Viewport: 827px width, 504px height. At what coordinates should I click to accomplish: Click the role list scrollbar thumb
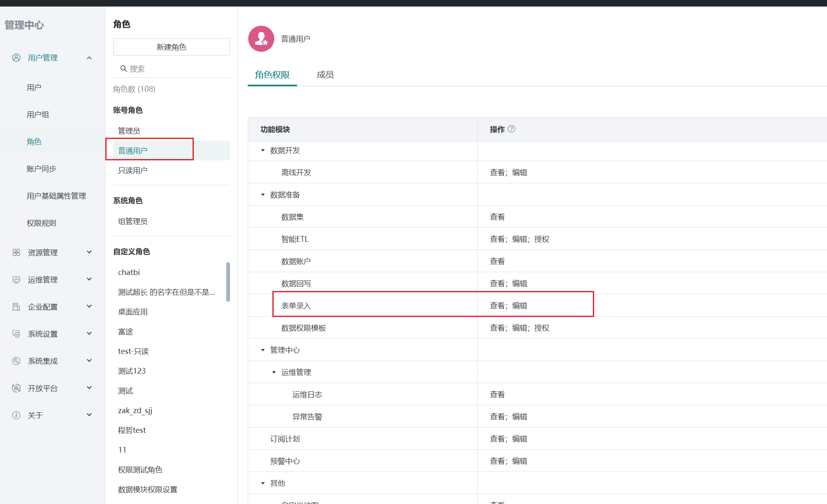point(228,282)
